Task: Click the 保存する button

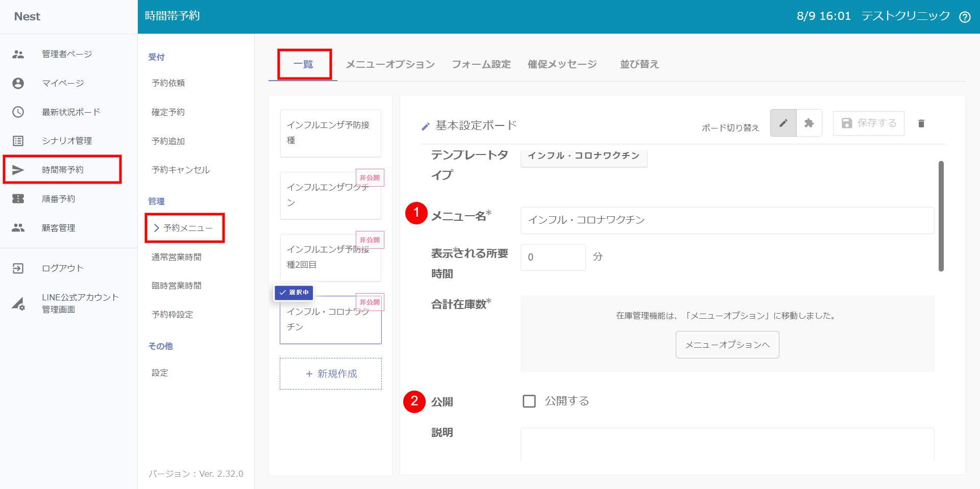Action: point(868,123)
